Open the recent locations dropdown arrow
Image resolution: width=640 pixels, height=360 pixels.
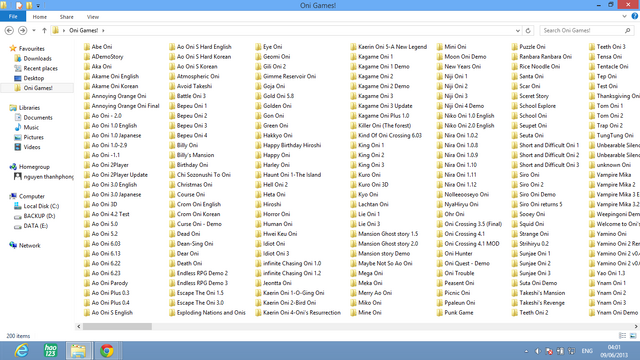[x=34, y=31]
